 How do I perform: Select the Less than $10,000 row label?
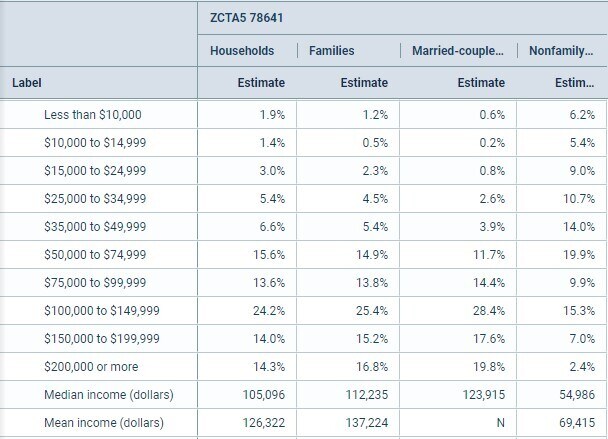93,115
